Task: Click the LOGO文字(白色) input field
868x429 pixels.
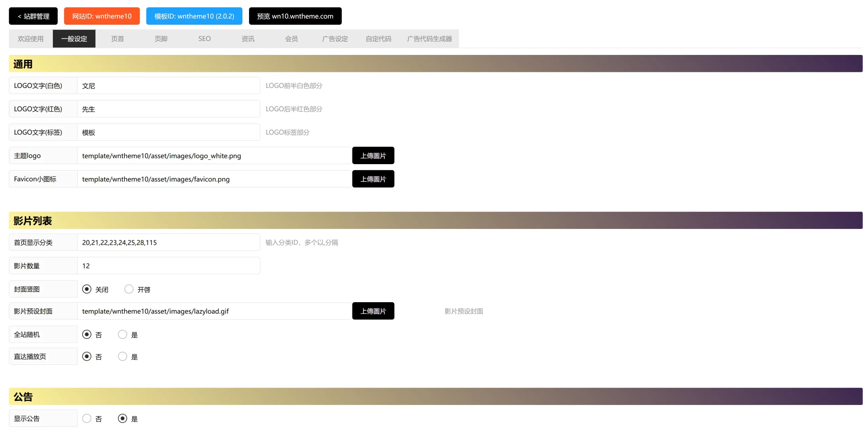Action: click(x=168, y=86)
